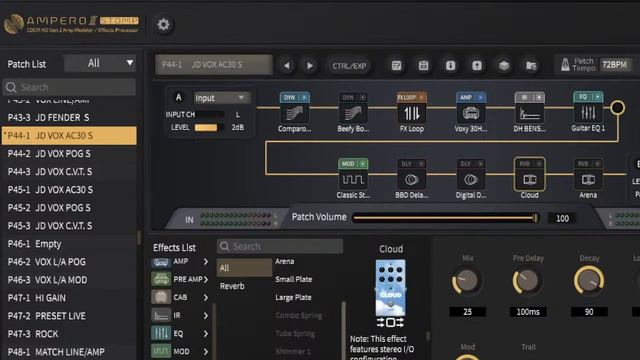Select the Guitar EQ 1 block
640x360 pixels.
point(588,113)
